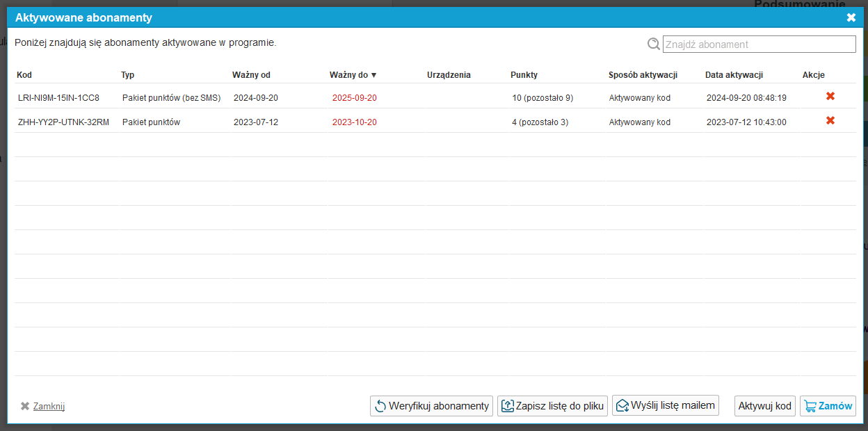Screen dimensions: 868x431
Task: Open the Zamów order button with cart
Action: pos(828,406)
